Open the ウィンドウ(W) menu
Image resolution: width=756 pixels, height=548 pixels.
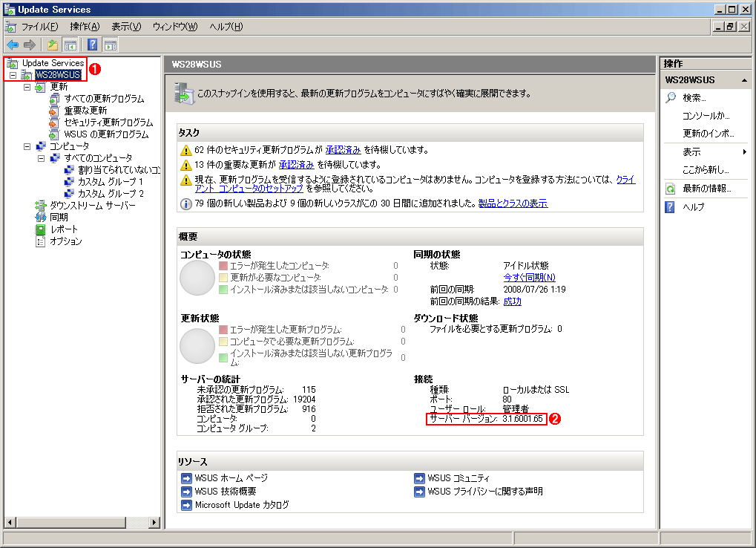[175, 27]
